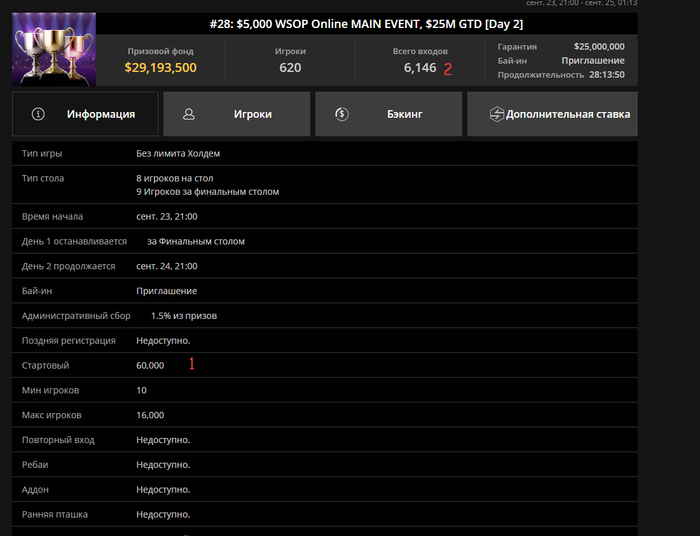This screenshot has width=700, height=536.
Task: Click the Мин игроков value 10
Action: (141, 390)
